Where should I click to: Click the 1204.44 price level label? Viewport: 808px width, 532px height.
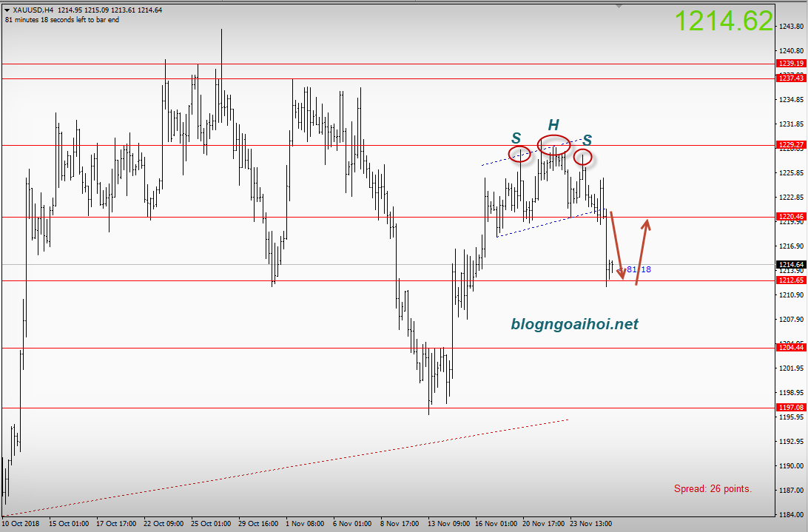click(790, 347)
